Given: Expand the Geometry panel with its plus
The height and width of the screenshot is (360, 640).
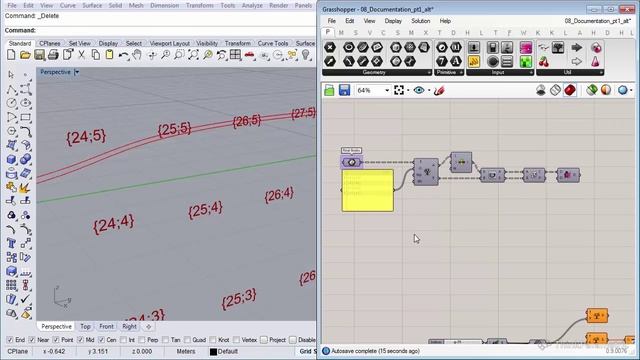Looking at the screenshot, I should tap(429, 72).
